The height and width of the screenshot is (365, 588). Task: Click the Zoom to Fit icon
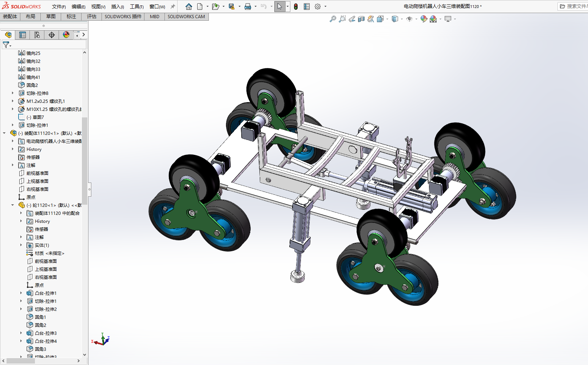point(333,19)
